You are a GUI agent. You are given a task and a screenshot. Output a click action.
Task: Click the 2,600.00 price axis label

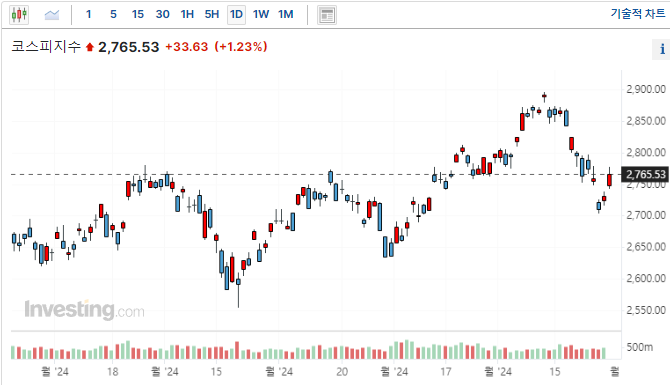646,279
